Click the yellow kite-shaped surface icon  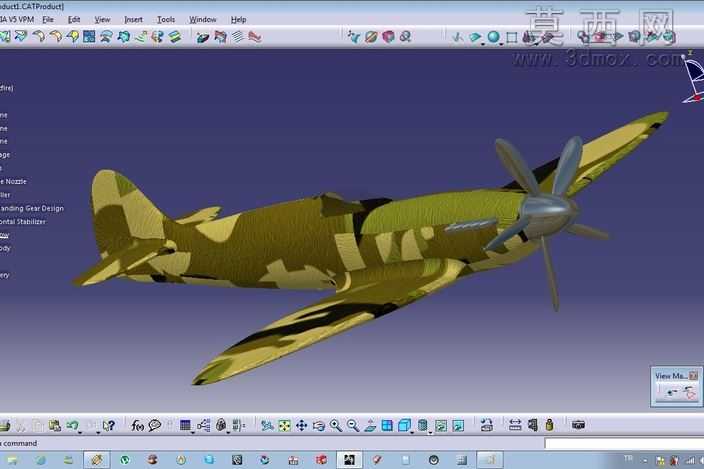tap(72, 36)
